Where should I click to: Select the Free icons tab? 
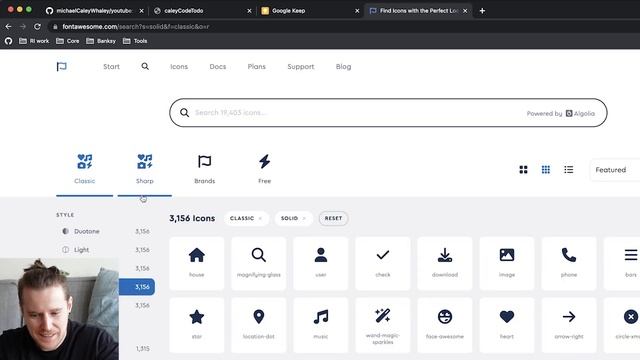[x=264, y=170]
